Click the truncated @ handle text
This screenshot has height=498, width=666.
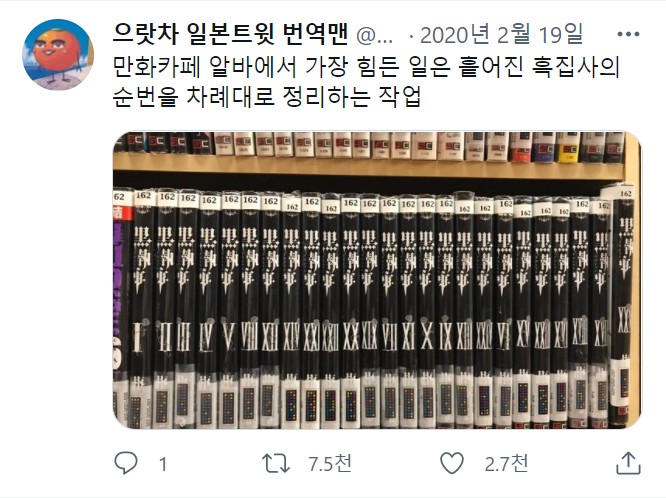375,35
